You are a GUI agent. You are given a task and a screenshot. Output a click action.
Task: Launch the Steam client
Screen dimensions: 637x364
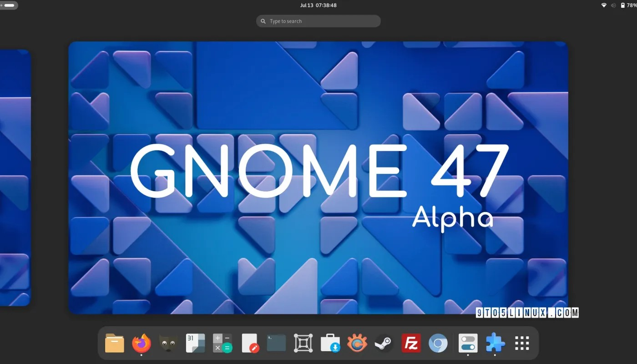(384, 344)
